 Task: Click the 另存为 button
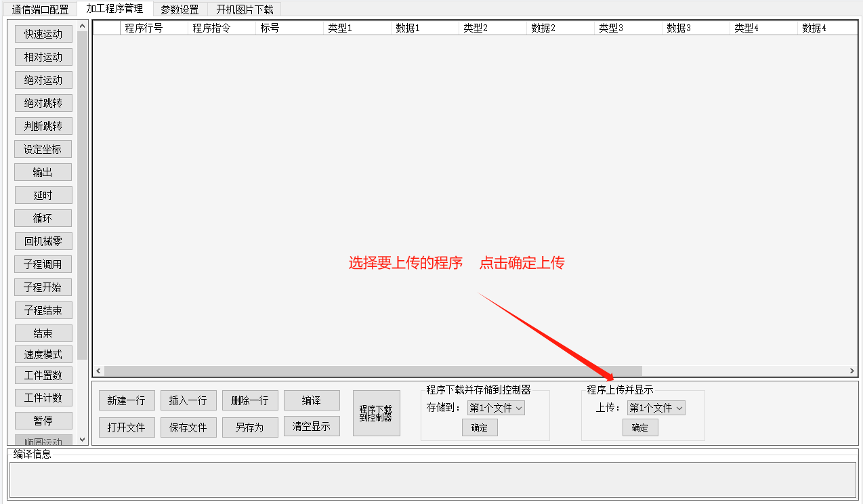pyautogui.click(x=250, y=427)
